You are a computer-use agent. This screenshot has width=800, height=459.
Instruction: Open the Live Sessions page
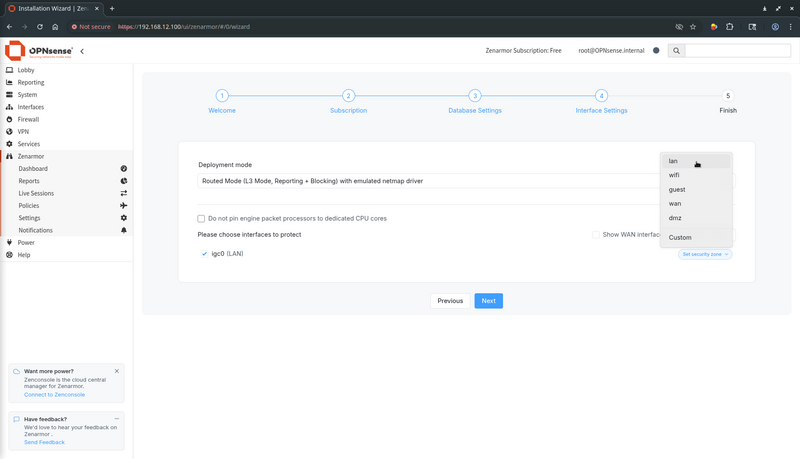36,193
